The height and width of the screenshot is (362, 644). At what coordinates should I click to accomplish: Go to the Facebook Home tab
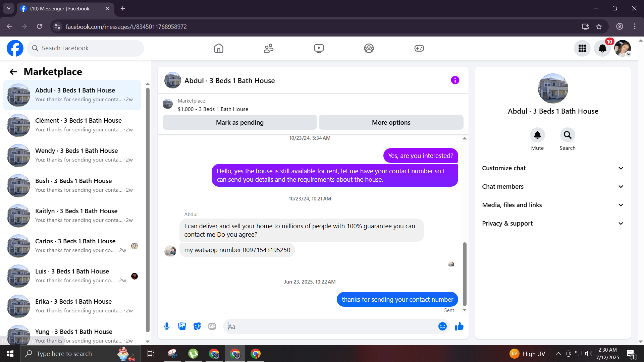pyautogui.click(x=218, y=48)
